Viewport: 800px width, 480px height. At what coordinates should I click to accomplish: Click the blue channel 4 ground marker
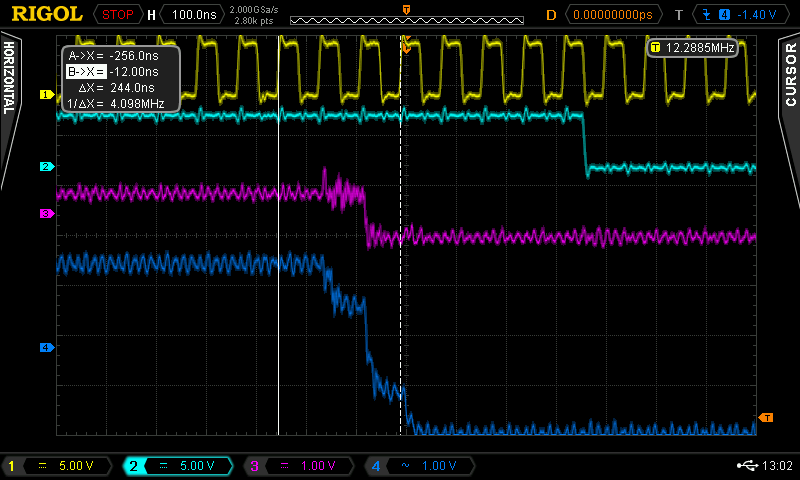[x=46, y=347]
